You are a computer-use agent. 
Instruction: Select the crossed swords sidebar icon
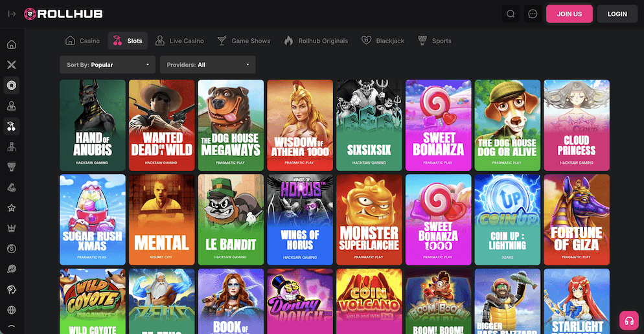[x=12, y=65]
